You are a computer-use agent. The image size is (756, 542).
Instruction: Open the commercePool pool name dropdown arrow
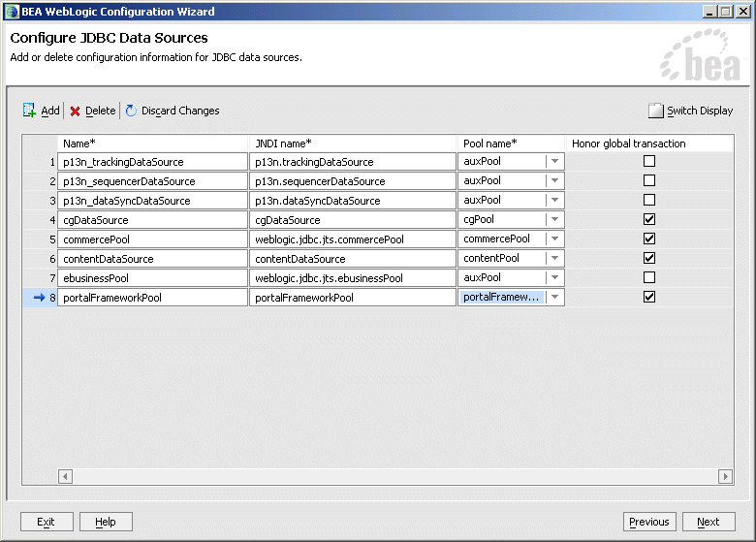pos(555,239)
